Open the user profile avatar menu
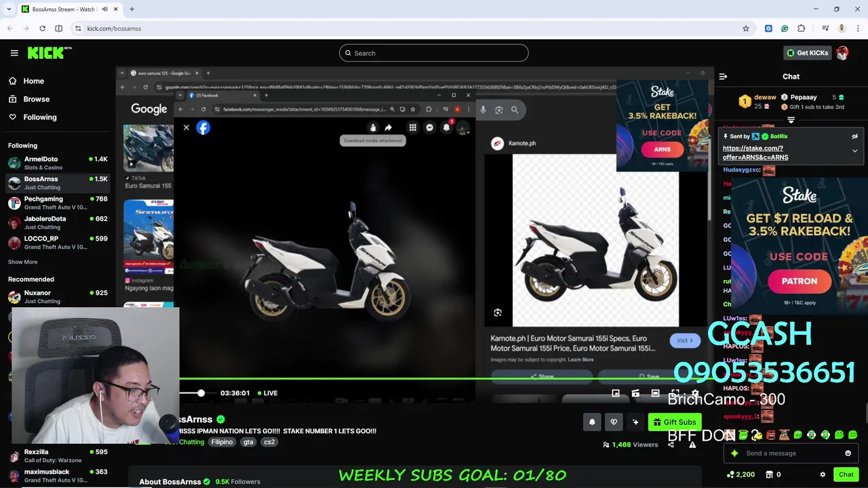868x488 pixels. point(842,53)
